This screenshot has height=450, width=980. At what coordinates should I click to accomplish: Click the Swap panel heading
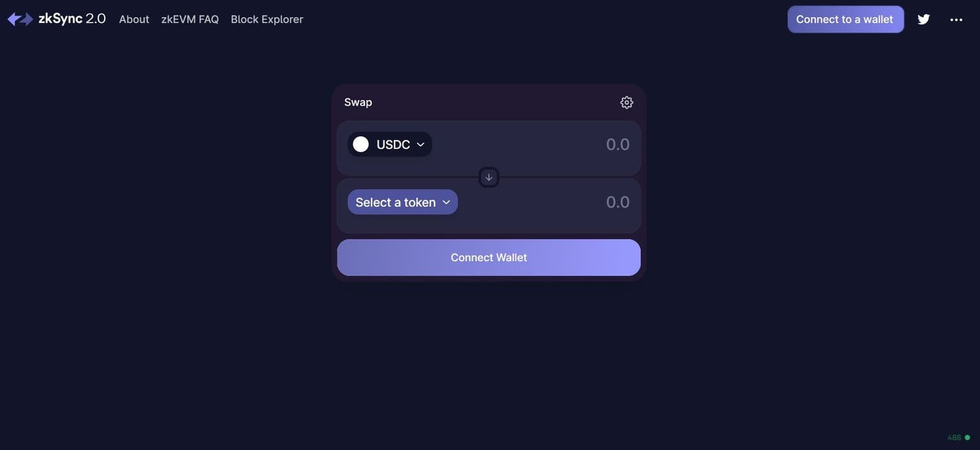click(358, 102)
